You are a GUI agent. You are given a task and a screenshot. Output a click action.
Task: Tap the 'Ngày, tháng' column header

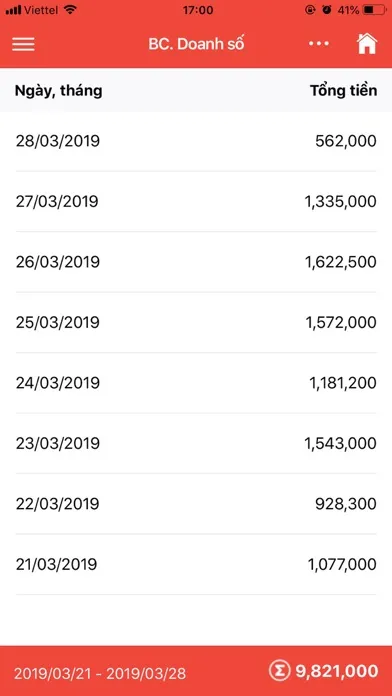[x=59, y=91]
